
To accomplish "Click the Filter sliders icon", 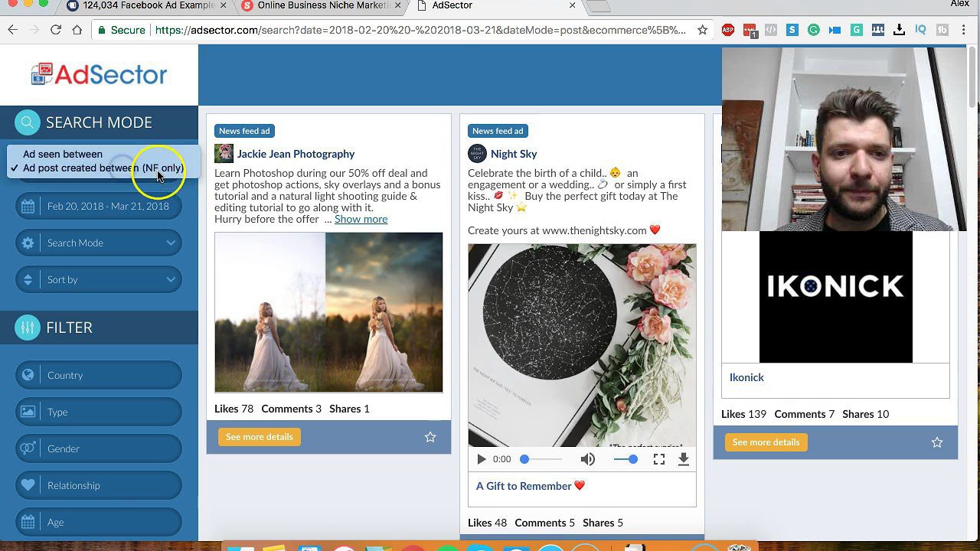I will point(28,328).
